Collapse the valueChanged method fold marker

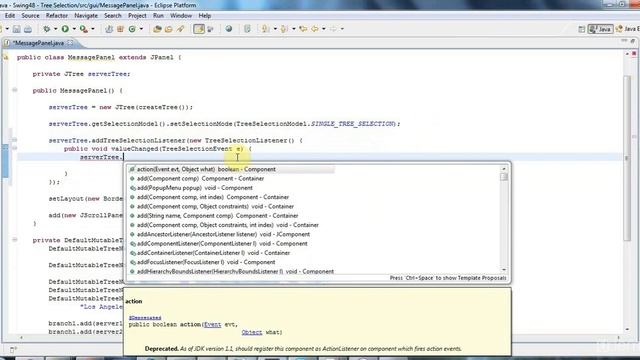tap(15, 149)
